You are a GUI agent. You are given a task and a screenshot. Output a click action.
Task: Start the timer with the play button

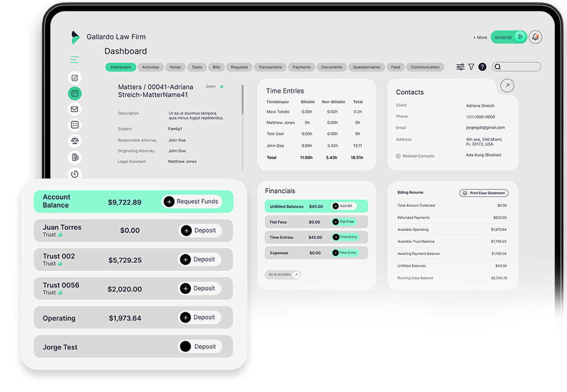coord(520,37)
